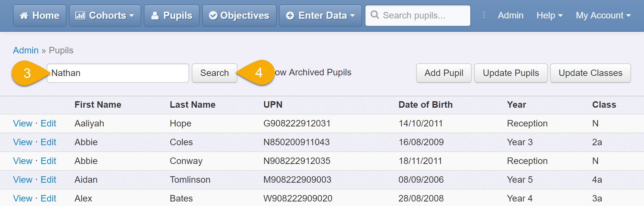Open My Account menu text
This screenshot has width=644, height=206.
(x=600, y=15)
